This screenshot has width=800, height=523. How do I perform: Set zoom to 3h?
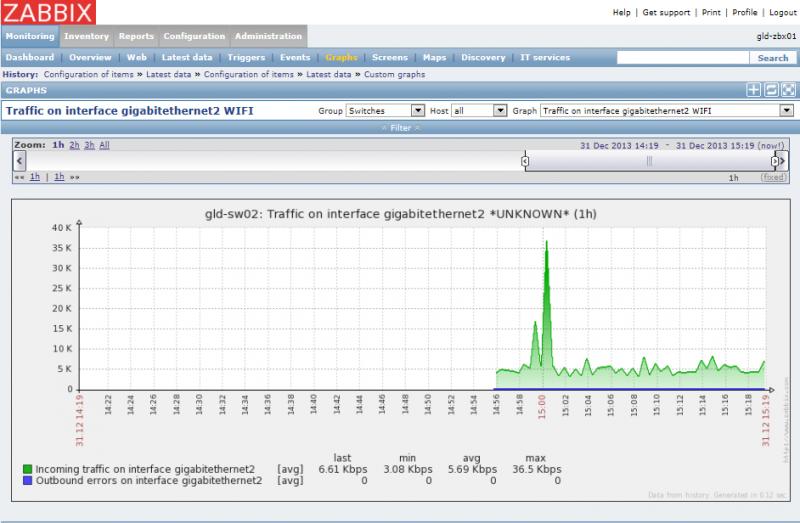[89, 145]
